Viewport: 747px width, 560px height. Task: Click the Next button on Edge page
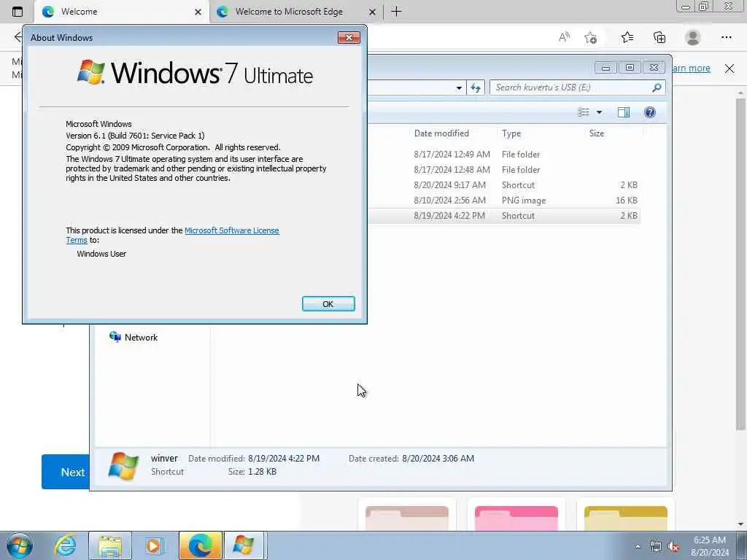pyautogui.click(x=65, y=472)
